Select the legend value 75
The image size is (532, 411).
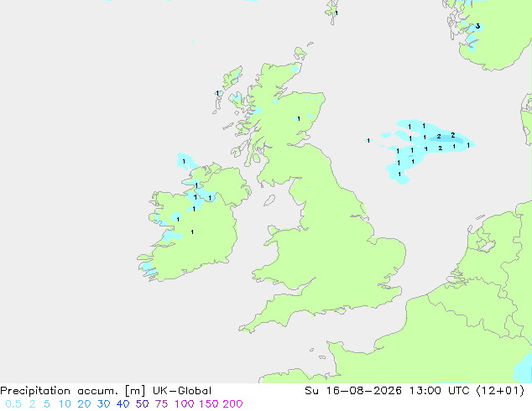[161, 404]
